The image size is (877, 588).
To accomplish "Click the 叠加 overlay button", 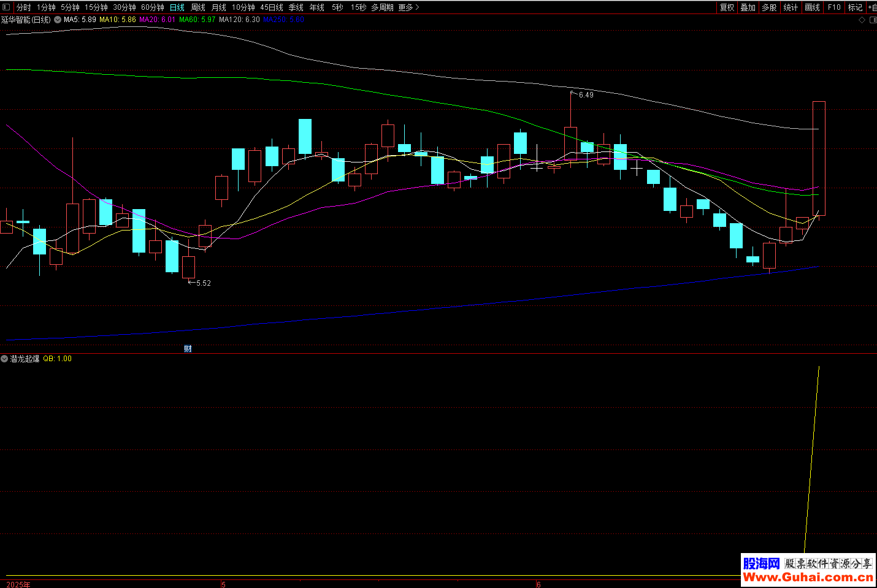I will click(748, 7).
